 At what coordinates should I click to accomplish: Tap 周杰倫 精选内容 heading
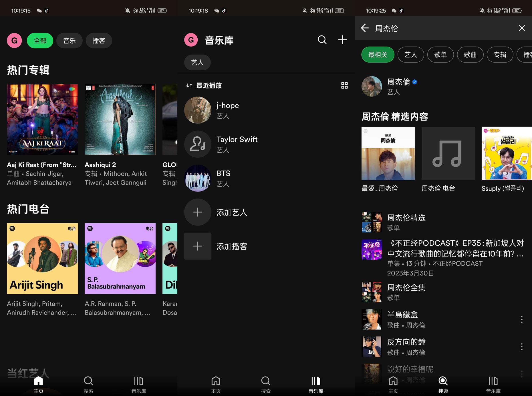pos(395,116)
